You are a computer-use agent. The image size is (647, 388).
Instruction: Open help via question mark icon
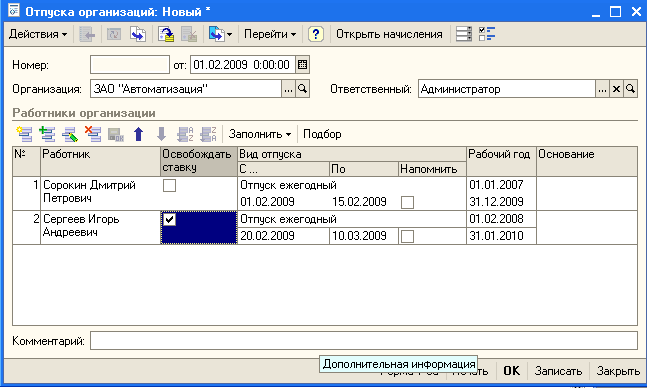pos(316,34)
